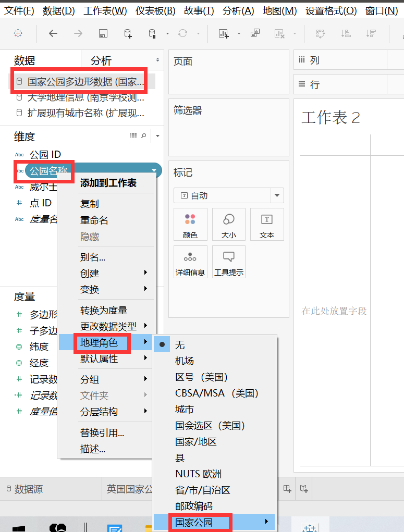Select 经度 measure field
Screen dimensions: 404x532
pos(39,363)
